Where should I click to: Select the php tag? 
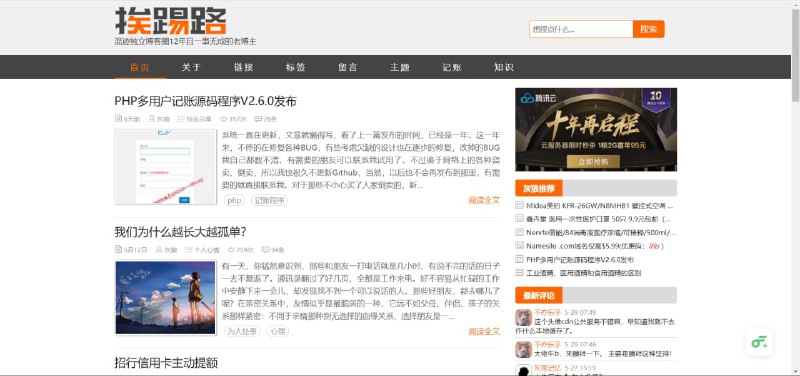234,200
